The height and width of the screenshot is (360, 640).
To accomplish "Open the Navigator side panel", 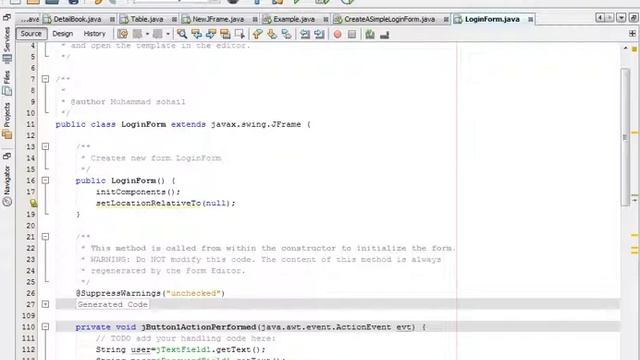I will pos(7,186).
